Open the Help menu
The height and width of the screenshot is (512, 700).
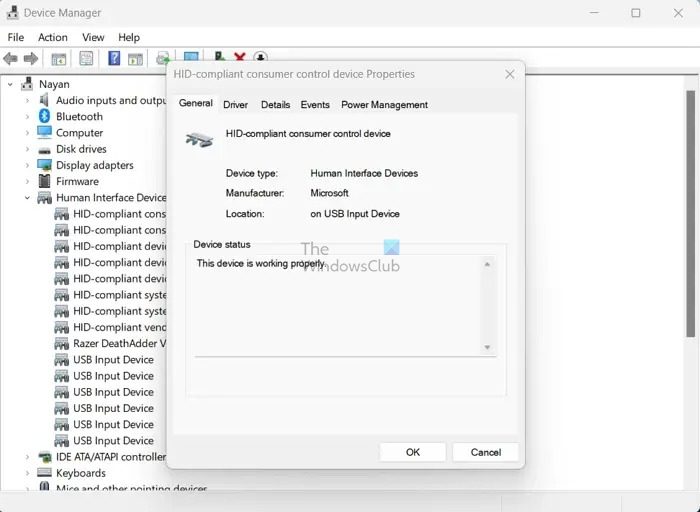point(129,37)
